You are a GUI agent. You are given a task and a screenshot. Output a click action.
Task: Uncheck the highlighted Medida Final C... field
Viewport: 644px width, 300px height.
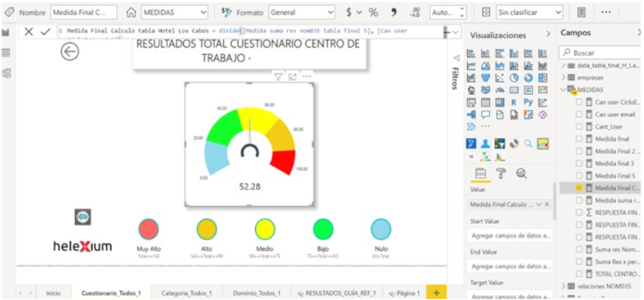tap(579, 189)
